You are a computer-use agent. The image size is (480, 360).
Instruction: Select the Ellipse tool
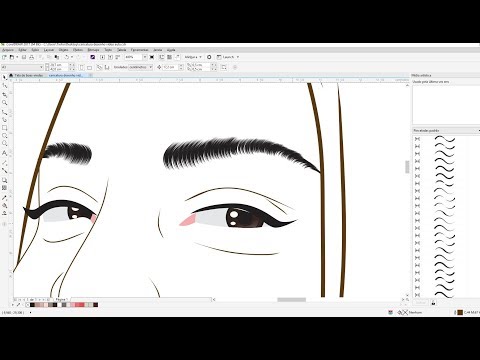[x=5, y=136]
